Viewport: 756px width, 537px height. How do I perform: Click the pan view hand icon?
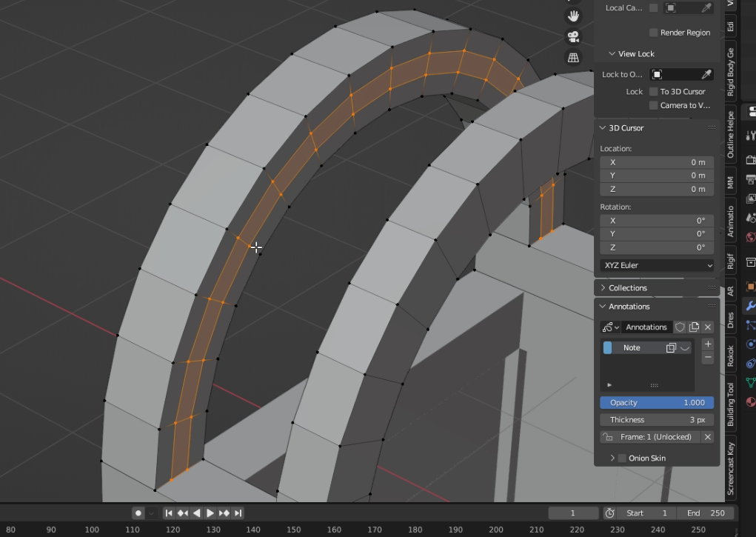[x=573, y=16]
